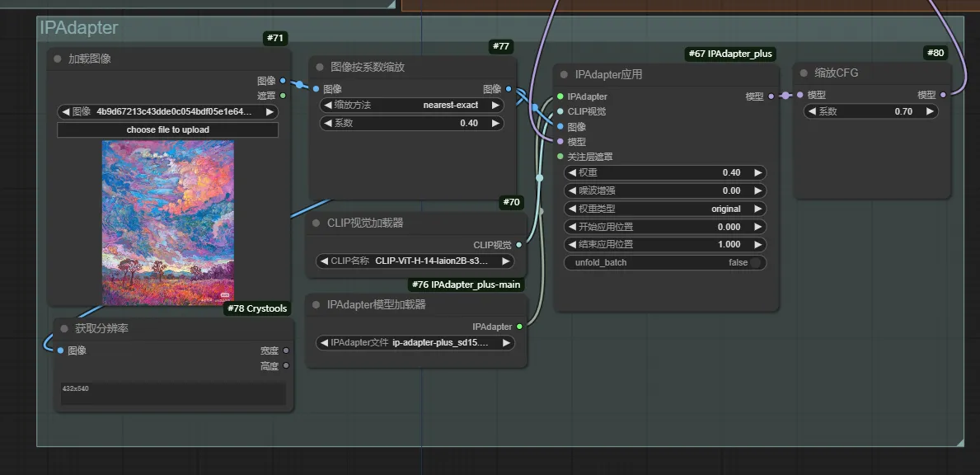This screenshot has height=475, width=980.
Task: Click the choose file to upload button
Action: click(x=167, y=129)
